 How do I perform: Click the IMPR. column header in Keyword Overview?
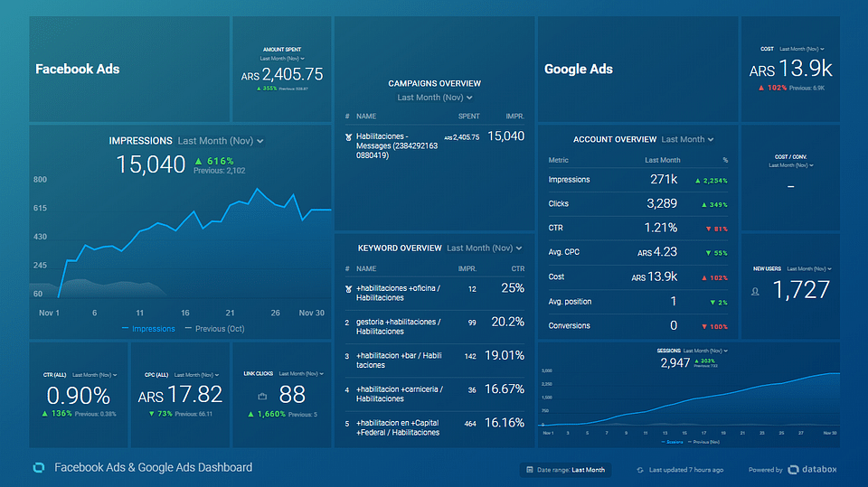467,269
